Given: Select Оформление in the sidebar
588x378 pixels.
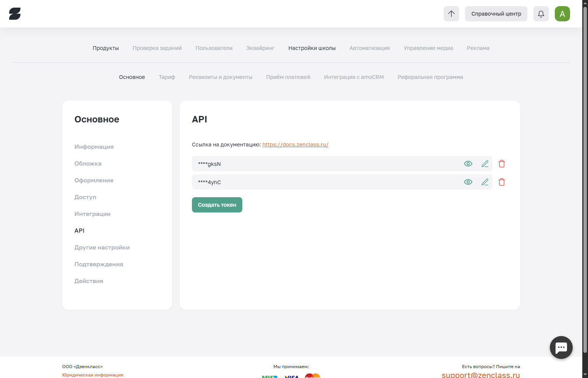Looking at the screenshot, I should tap(94, 180).
